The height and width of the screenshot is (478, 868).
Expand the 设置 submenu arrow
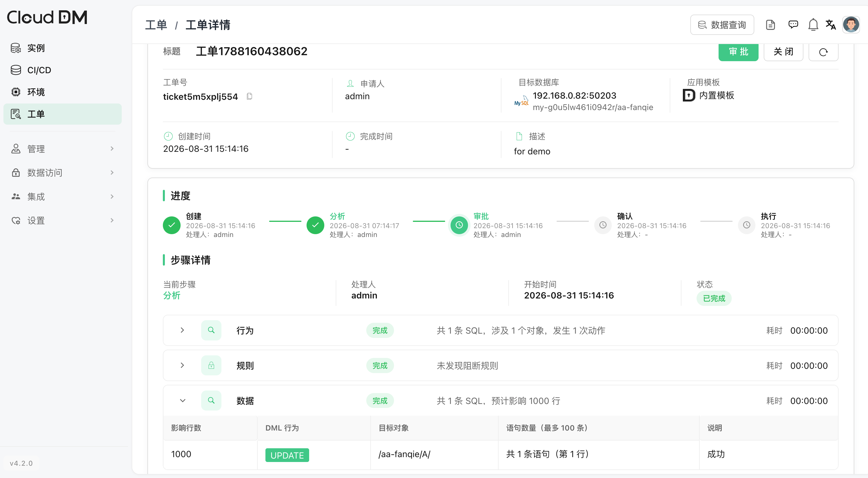point(112,220)
